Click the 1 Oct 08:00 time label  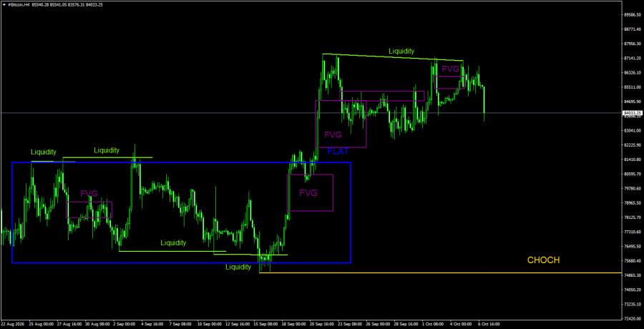434,324
